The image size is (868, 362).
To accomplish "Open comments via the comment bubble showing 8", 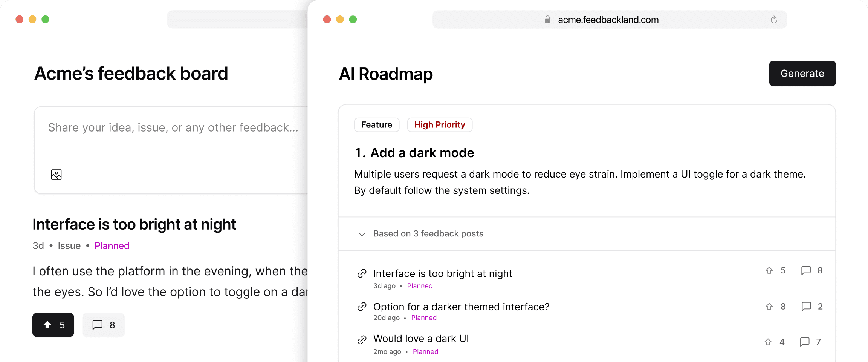I will tap(103, 325).
